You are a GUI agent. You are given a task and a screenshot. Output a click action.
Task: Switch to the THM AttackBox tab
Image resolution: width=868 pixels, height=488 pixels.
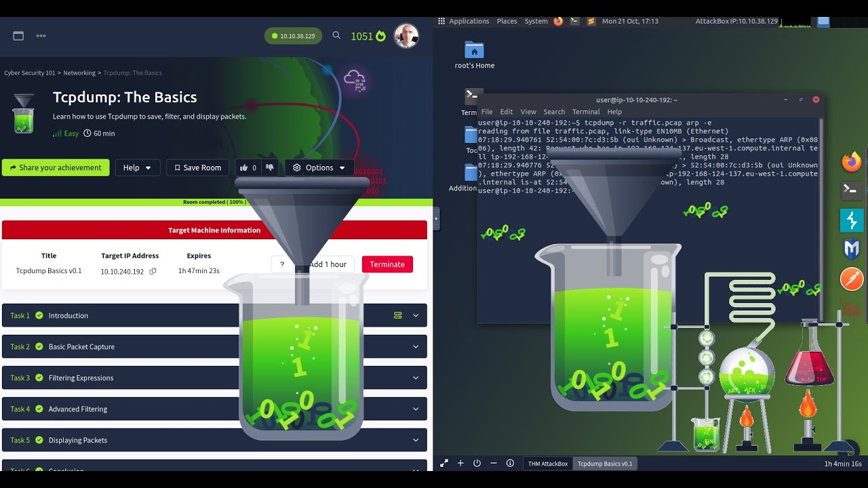pos(548,464)
